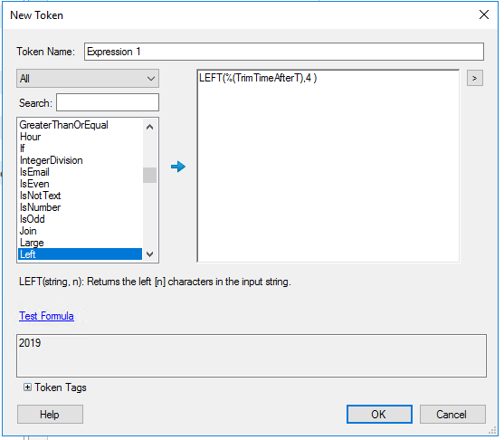The image size is (504, 440).
Task: Expand the Token Tags section
Action: [x=27, y=387]
